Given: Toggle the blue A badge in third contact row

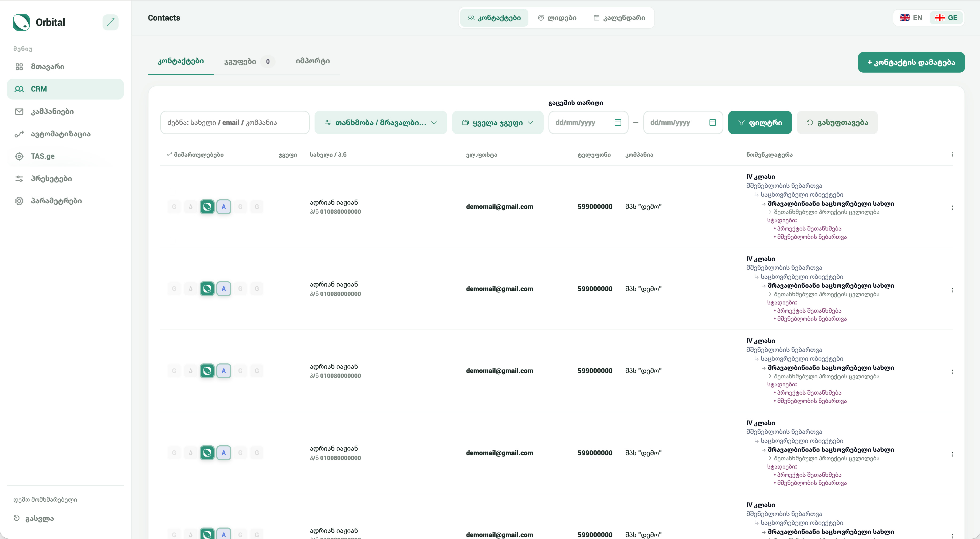Looking at the screenshot, I should [x=224, y=371].
